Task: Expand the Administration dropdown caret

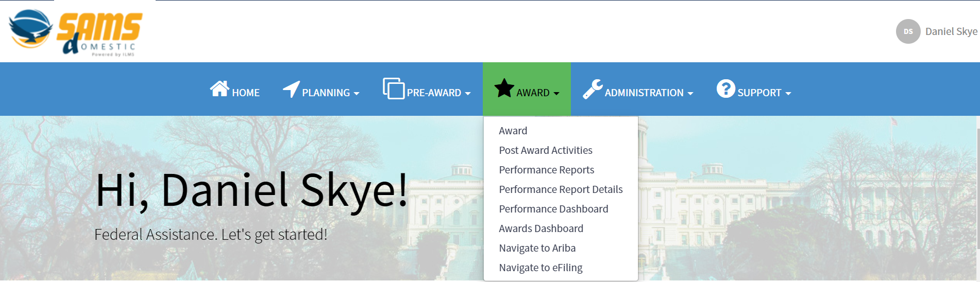Action: pyautogui.click(x=690, y=94)
